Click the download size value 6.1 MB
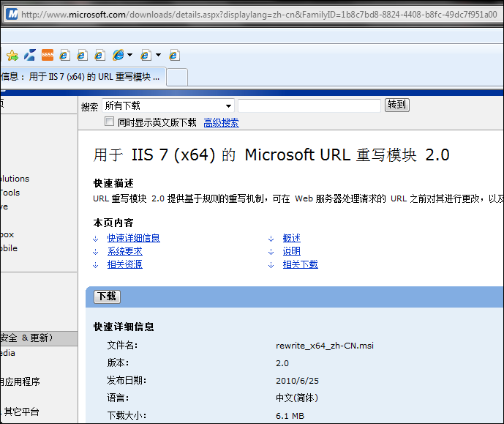Viewport: 504px width, 424px height. pos(290,416)
